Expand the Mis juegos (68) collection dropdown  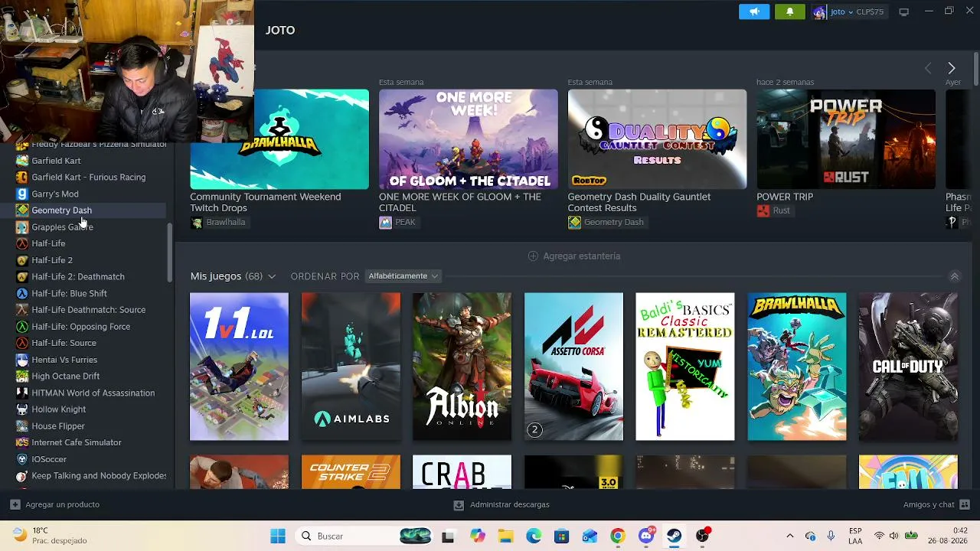click(271, 276)
